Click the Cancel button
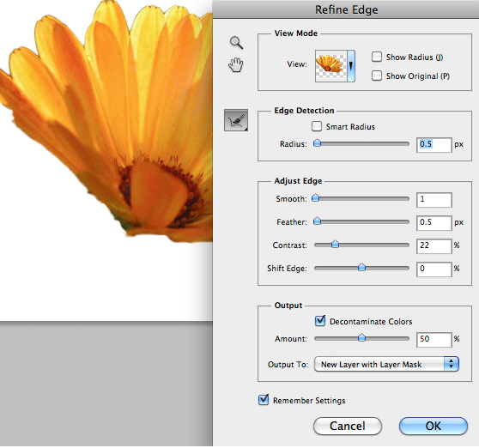This screenshot has width=479, height=448. 348,426
